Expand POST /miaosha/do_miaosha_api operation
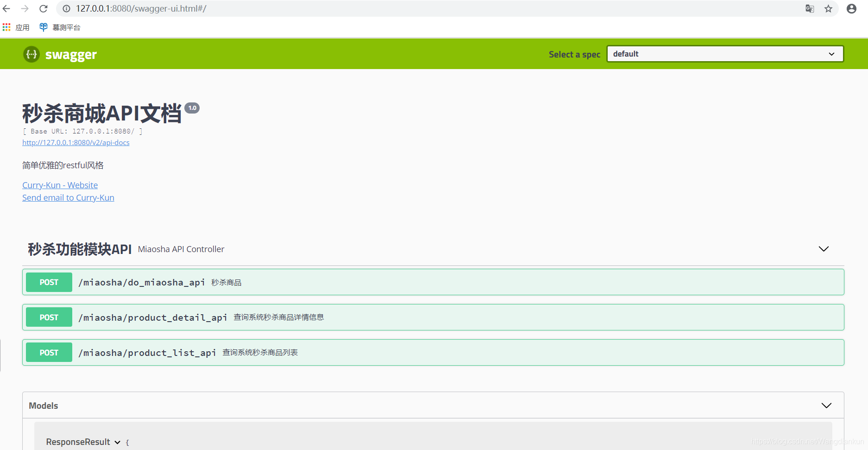The image size is (868, 450). click(x=433, y=282)
